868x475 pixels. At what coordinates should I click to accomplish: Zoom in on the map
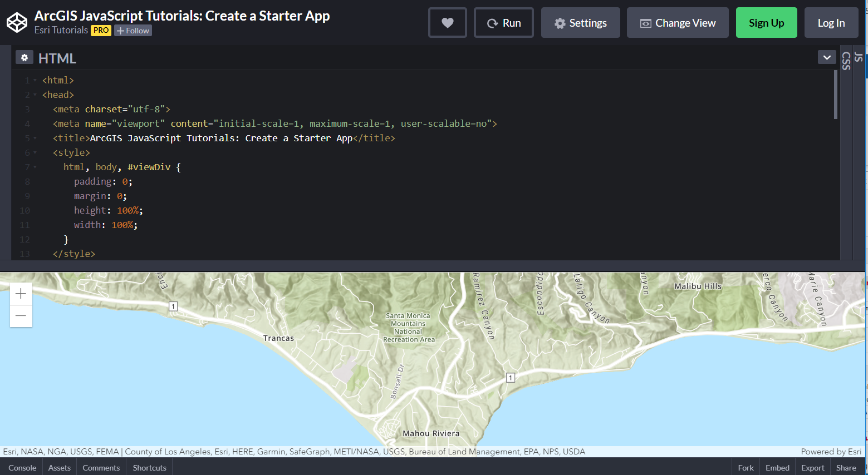tap(21, 294)
